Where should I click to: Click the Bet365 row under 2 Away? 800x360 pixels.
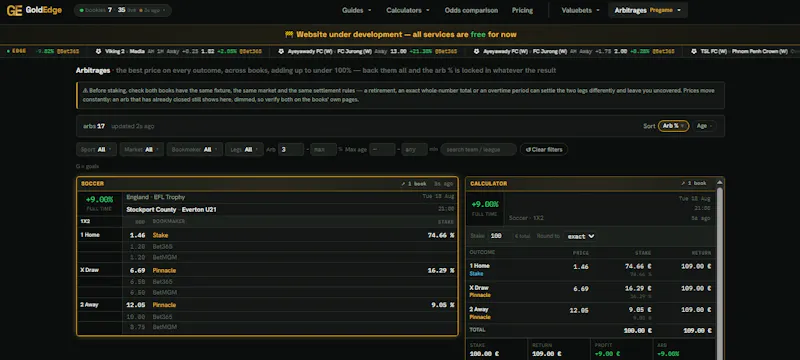290,317
